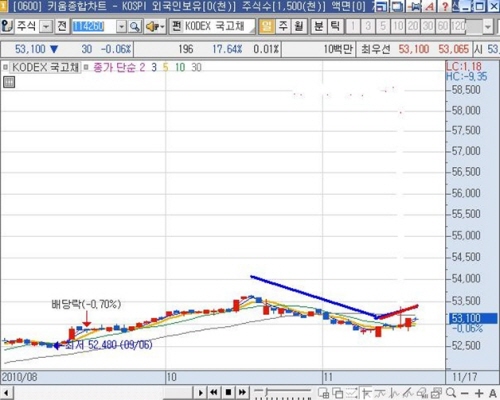Choose the 120 interval button

[x=458, y=26]
